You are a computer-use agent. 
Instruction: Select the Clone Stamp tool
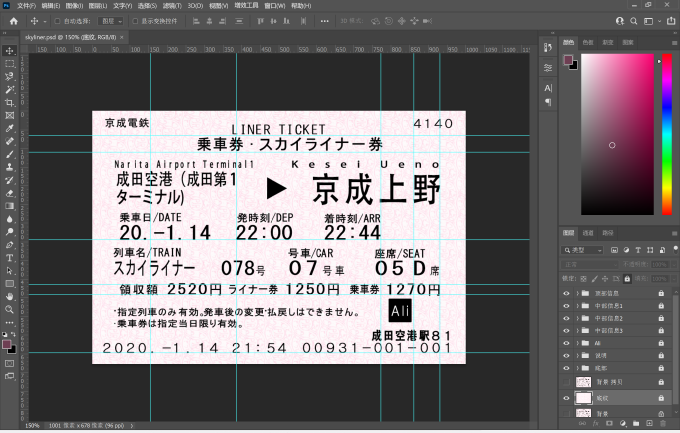[x=9, y=167]
